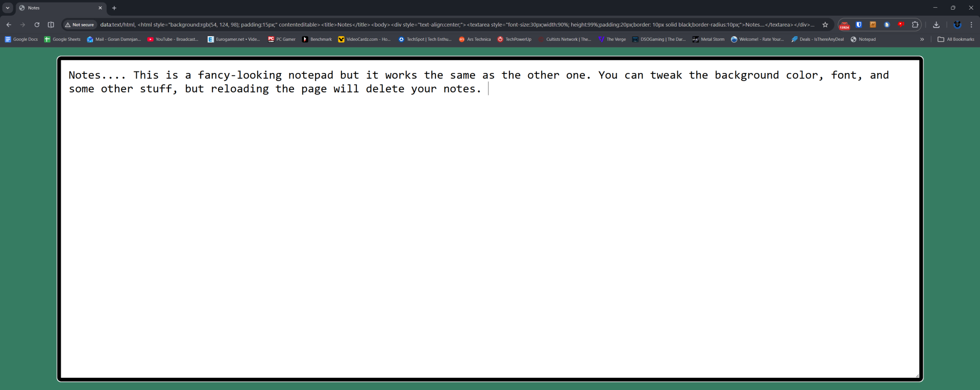Click the word "fancy-looking" in the notes

coord(240,75)
